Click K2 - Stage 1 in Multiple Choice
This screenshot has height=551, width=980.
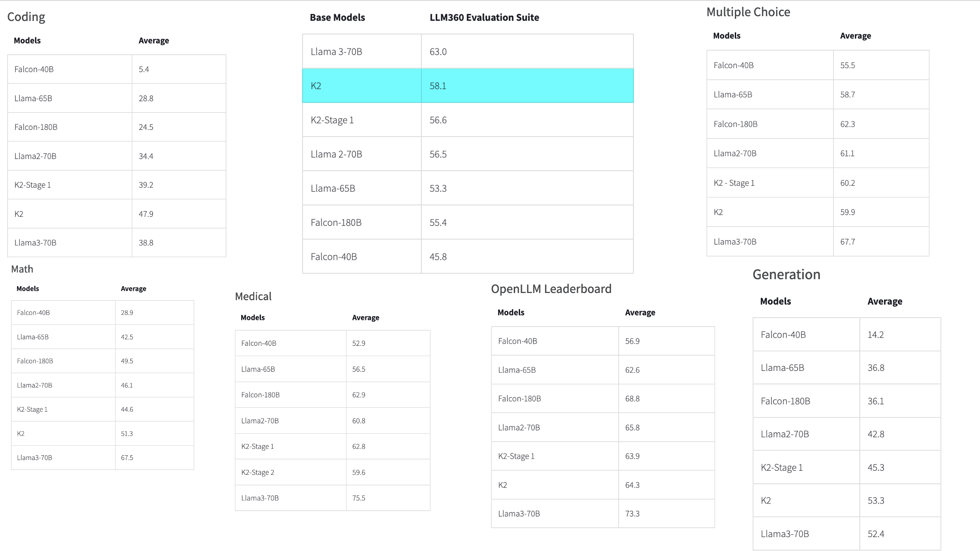coord(734,183)
